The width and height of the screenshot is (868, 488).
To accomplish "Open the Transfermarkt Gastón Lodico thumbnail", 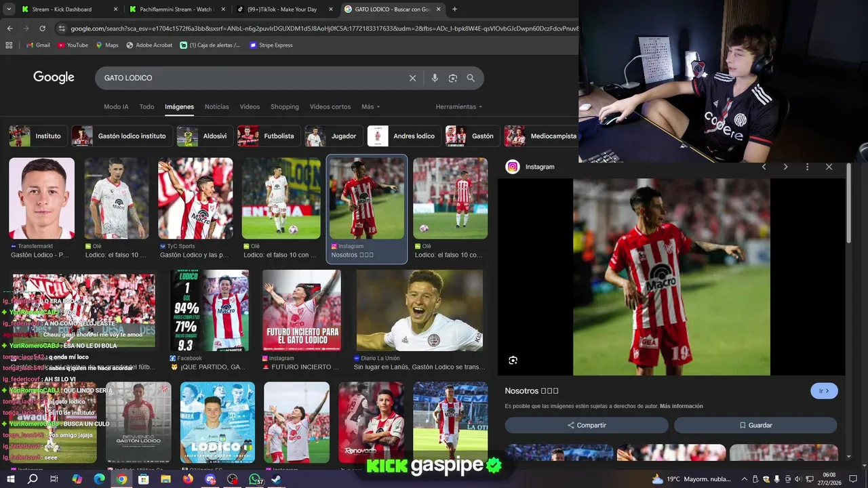I will [41, 199].
